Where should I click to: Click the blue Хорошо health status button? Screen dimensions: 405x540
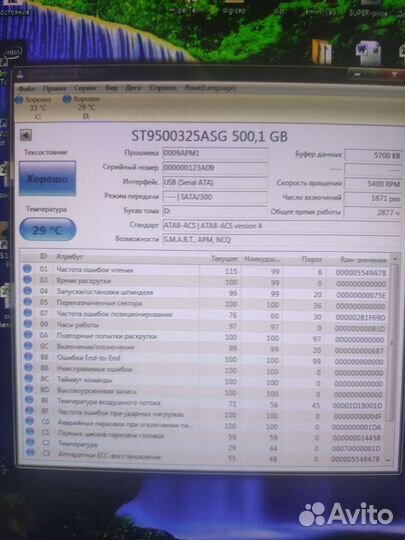(47, 178)
